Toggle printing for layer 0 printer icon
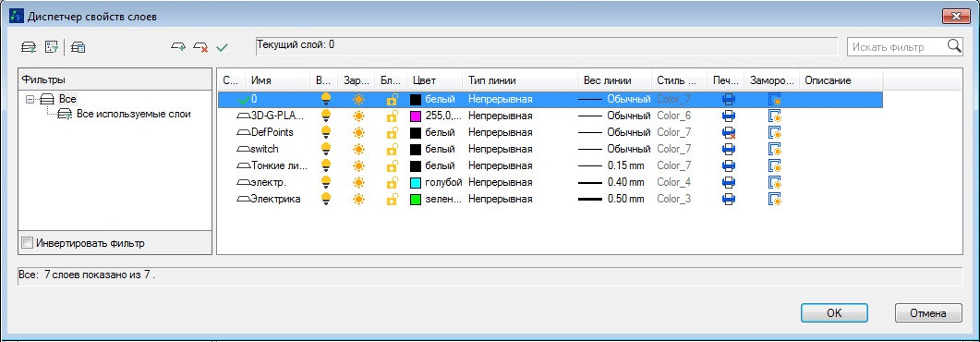This screenshot has width=980, height=342. (728, 99)
